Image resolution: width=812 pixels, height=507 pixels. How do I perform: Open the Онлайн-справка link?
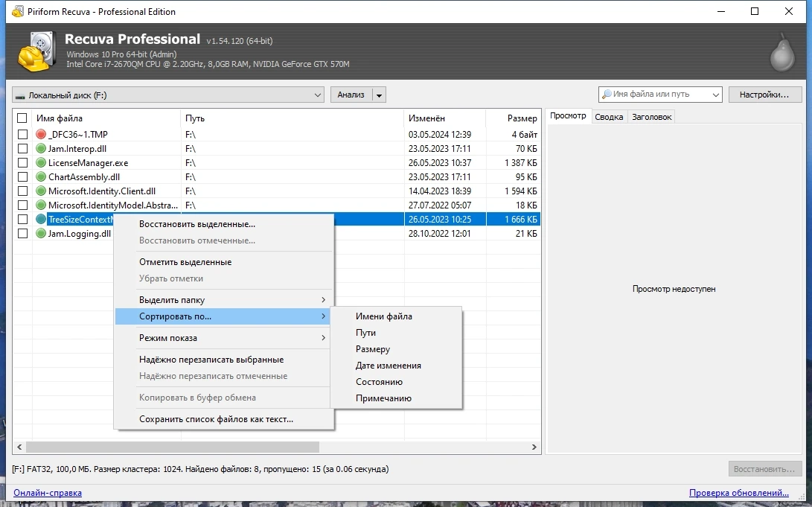coord(48,493)
